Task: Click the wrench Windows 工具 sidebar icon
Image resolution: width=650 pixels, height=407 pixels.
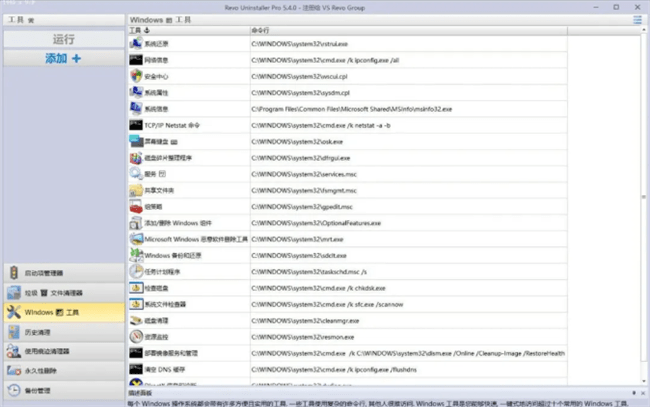Action: point(14,312)
